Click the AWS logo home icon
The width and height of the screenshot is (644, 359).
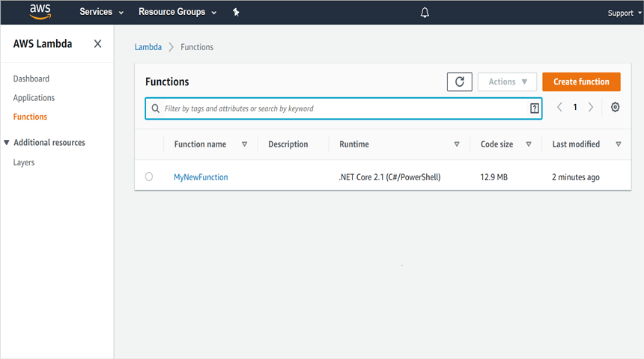pos(40,11)
